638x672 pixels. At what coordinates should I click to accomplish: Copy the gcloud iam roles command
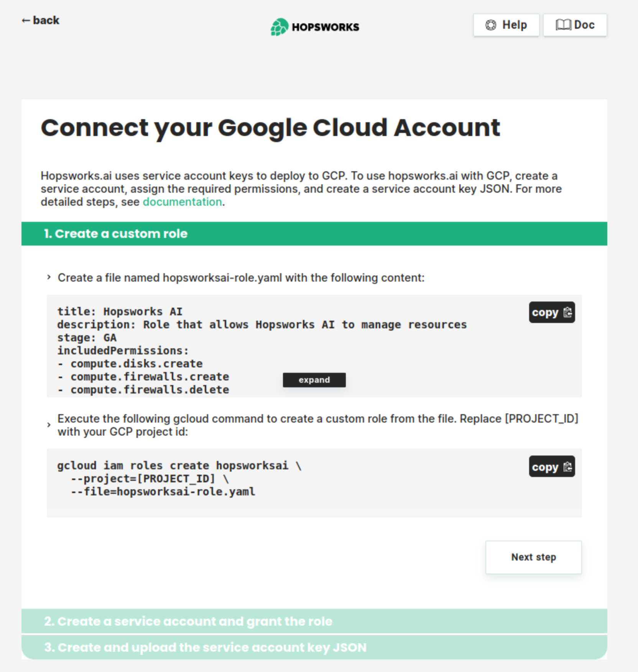(552, 466)
